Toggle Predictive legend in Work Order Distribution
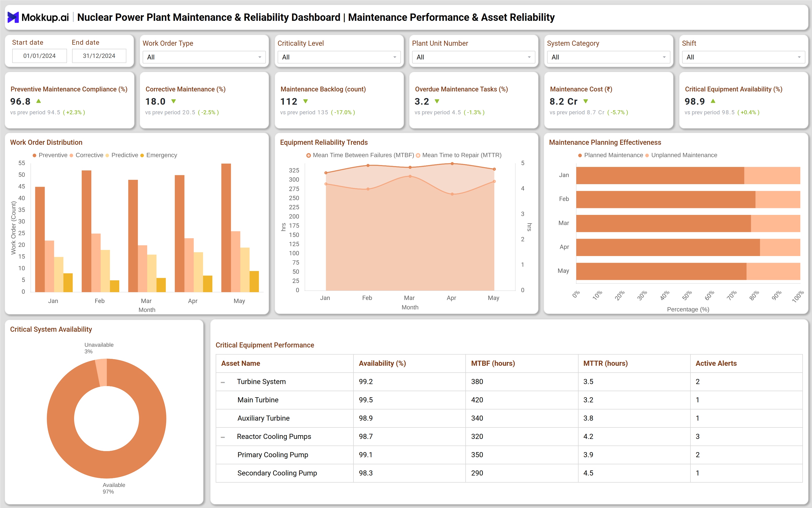The image size is (812, 508). click(122, 155)
